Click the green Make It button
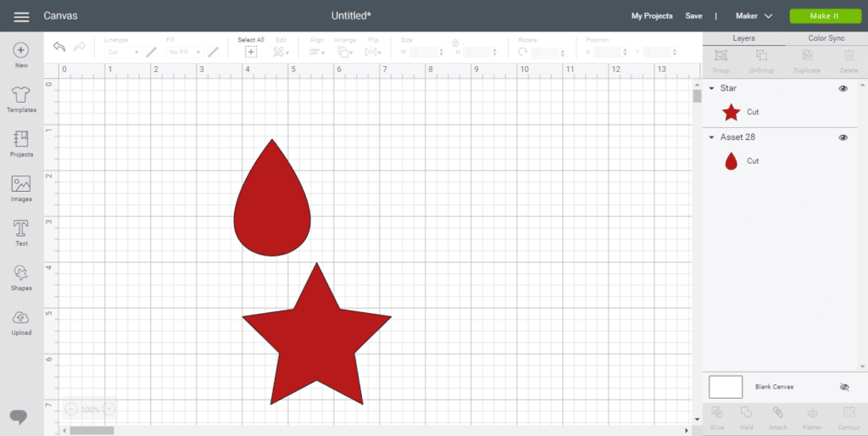Image resolution: width=868 pixels, height=436 pixels. tap(824, 16)
